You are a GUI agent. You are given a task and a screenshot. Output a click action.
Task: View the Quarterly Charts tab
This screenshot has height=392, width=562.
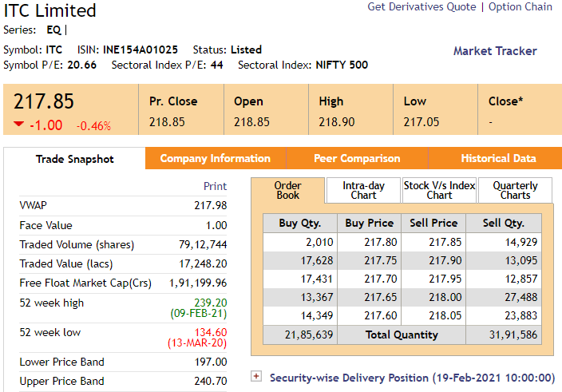[x=515, y=190]
